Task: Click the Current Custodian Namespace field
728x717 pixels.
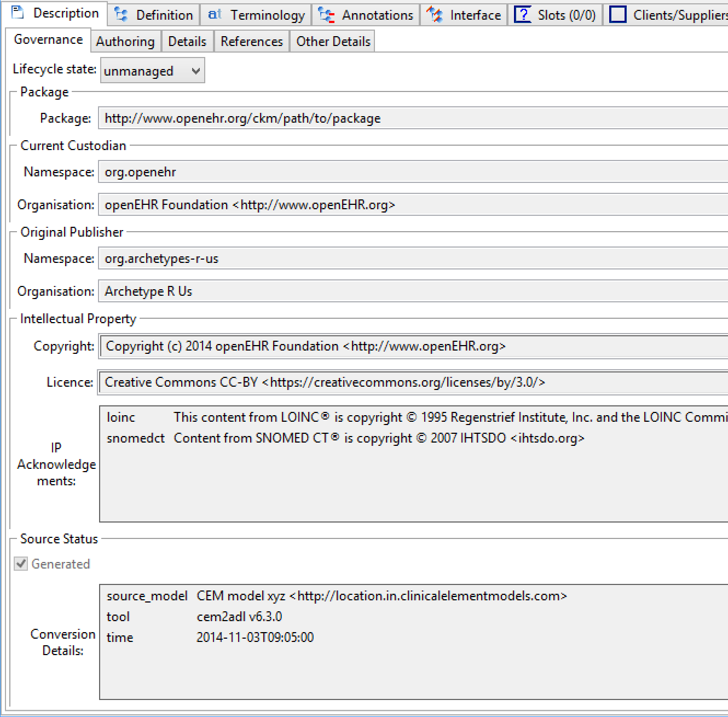Action: (413, 172)
